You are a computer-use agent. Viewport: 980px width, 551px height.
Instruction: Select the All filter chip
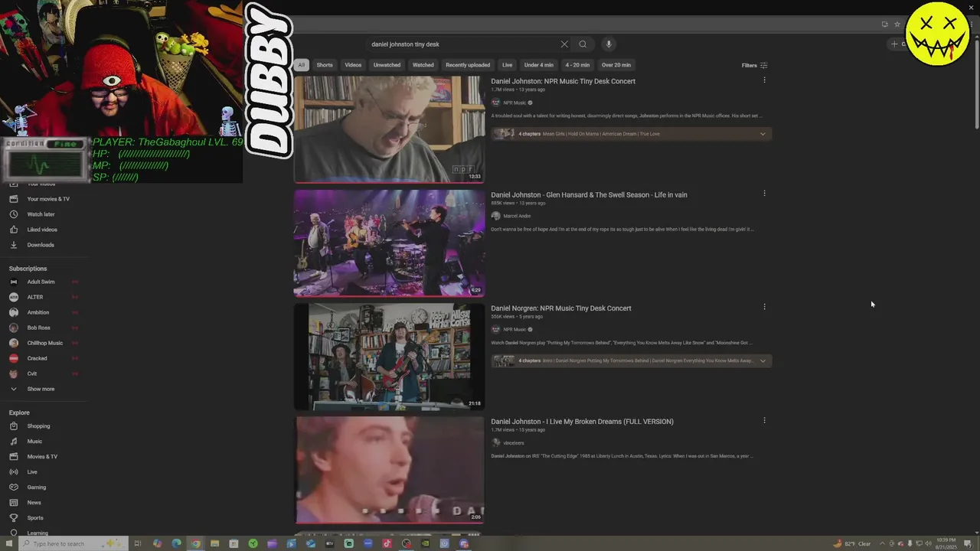301,65
